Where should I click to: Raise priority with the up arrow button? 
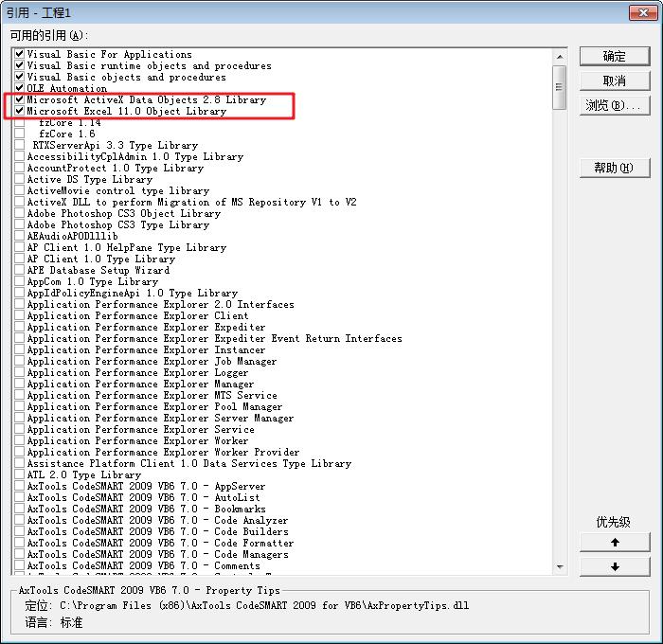click(x=615, y=542)
